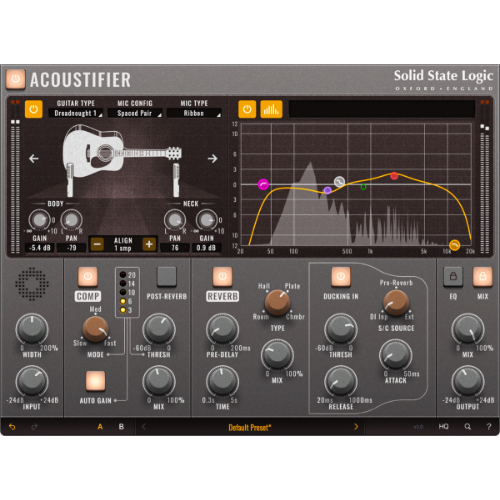The image size is (500, 500).
Task: Click the undo arrow icon
Action: 12,427
